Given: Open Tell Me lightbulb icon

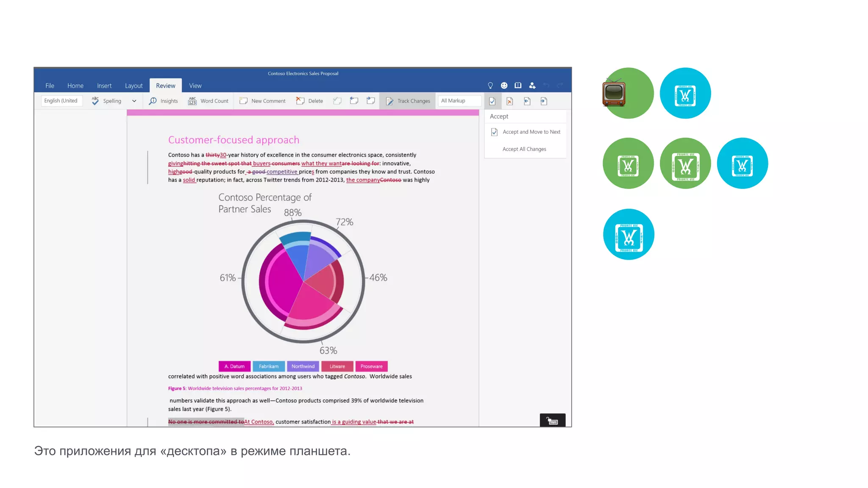Looking at the screenshot, I should 490,86.
